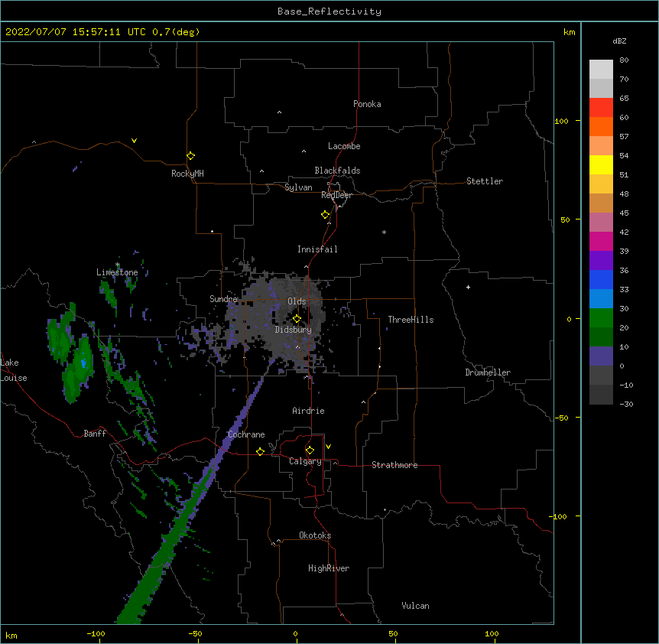
Task: Select the purple swatch below 39 dBZ
Action: pos(601,261)
